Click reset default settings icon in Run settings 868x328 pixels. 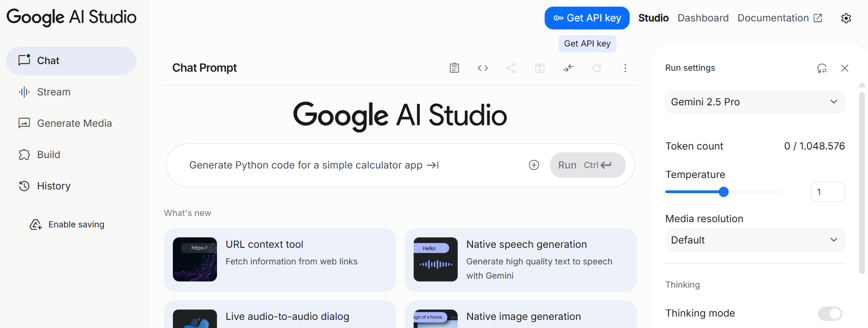click(x=822, y=68)
